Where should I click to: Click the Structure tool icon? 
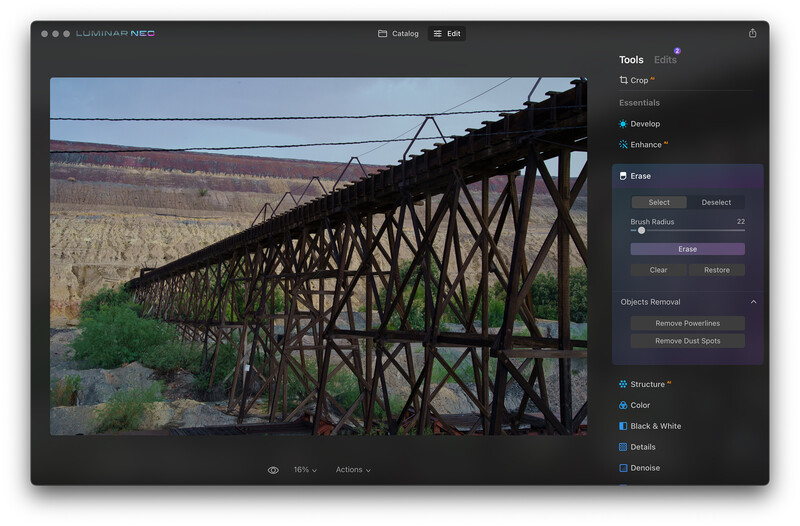tap(623, 384)
